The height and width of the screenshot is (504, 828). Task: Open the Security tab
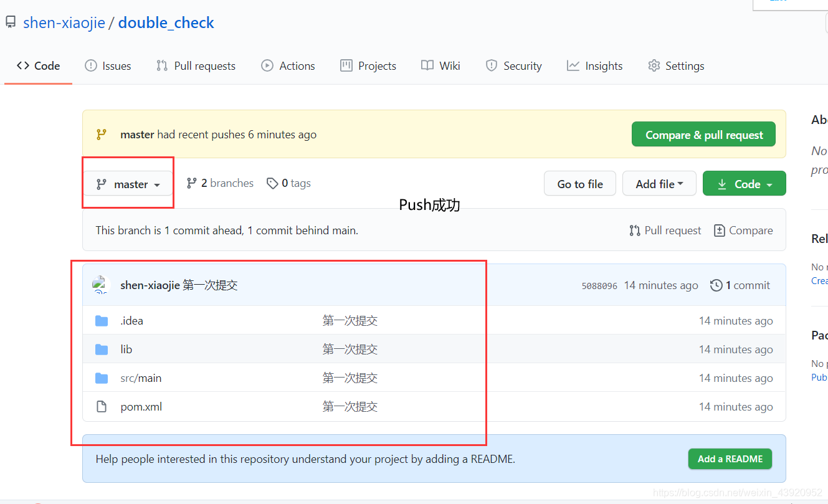513,66
